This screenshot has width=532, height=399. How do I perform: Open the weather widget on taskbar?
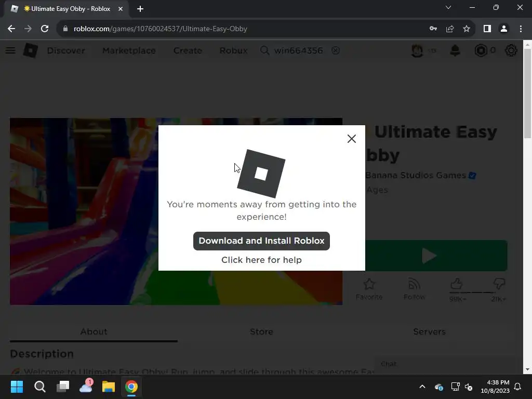(x=86, y=387)
